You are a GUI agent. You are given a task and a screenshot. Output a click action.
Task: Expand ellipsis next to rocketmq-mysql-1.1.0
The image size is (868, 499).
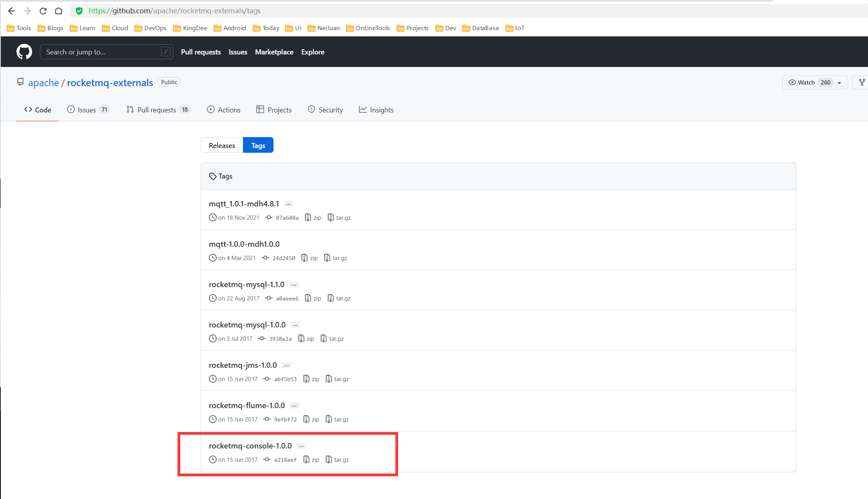coord(294,285)
